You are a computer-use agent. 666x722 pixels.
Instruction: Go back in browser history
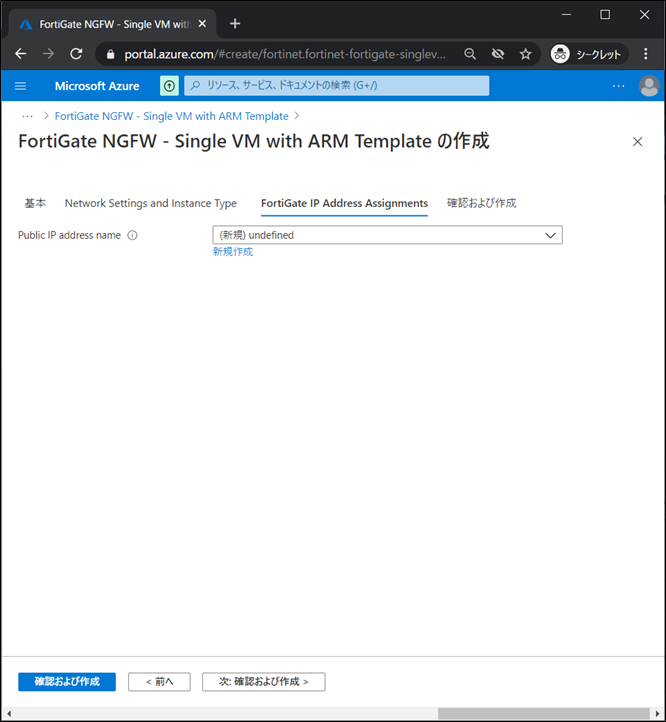[x=20, y=54]
